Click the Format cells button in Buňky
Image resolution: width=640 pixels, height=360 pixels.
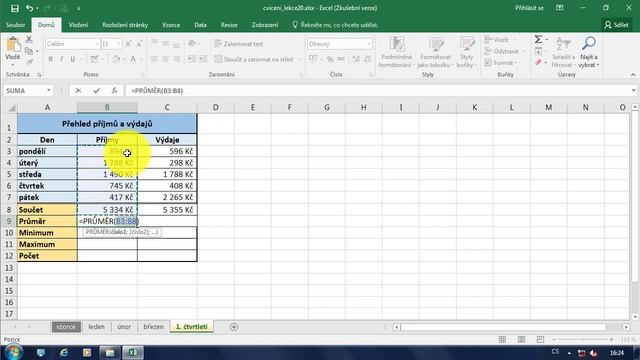(500, 62)
